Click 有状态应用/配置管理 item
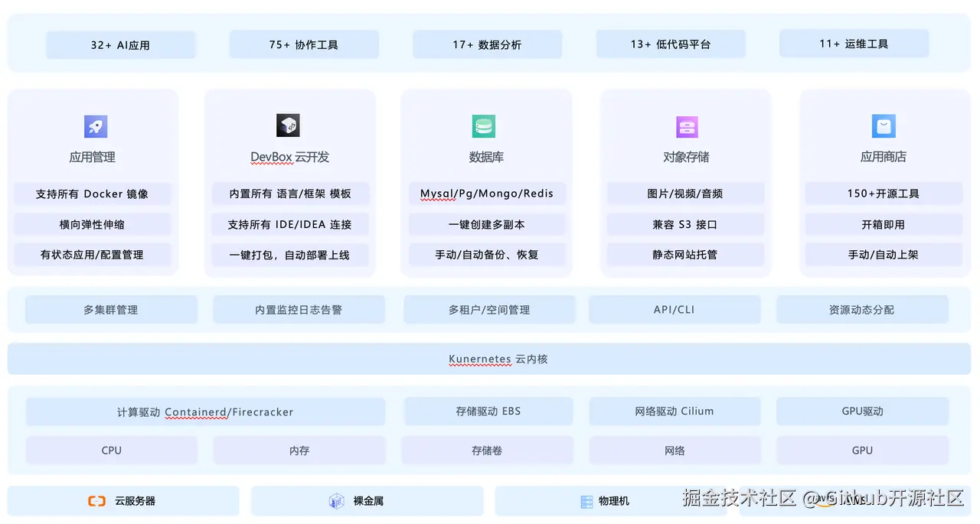 tap(93, 255)
